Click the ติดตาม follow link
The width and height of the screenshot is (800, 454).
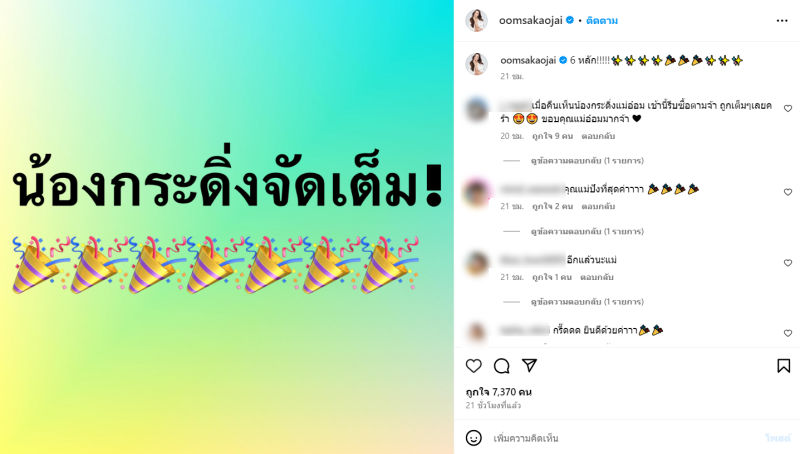[x=602, y=20]
